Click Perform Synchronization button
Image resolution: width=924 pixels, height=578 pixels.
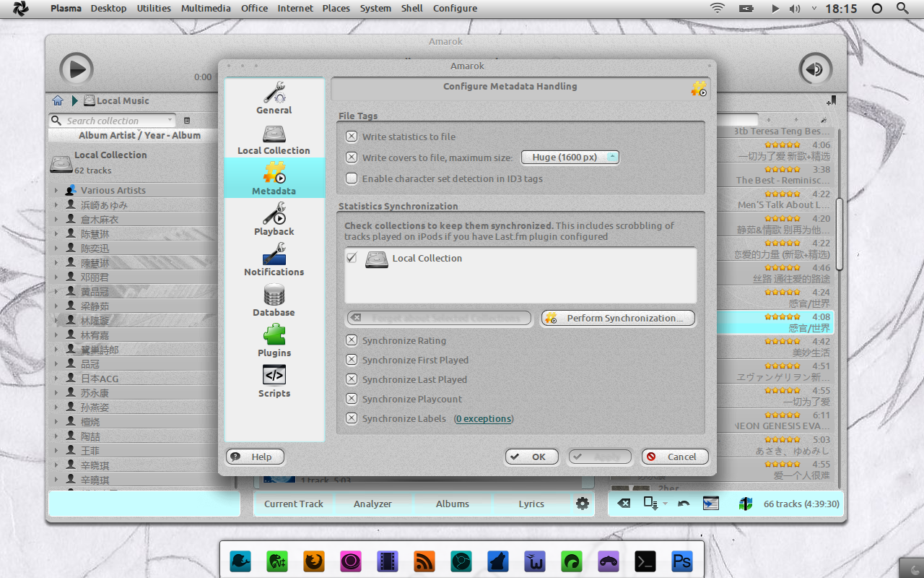[617, 318]
